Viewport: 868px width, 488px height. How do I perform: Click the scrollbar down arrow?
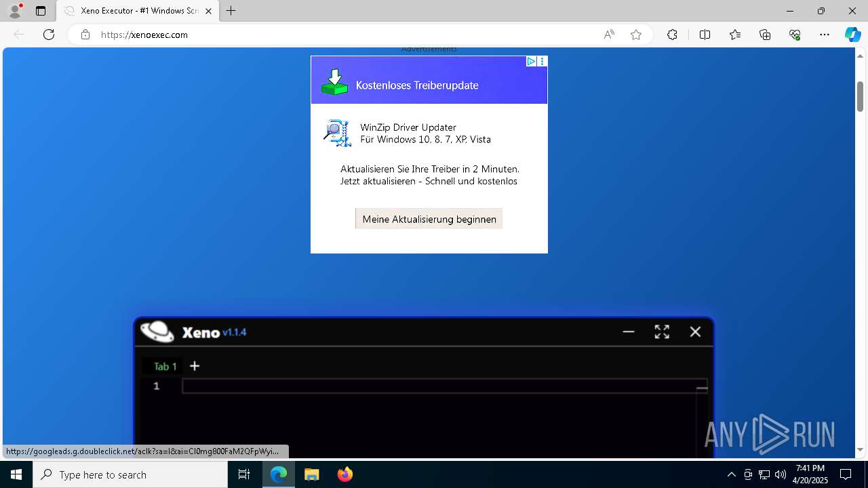[860, 449]
